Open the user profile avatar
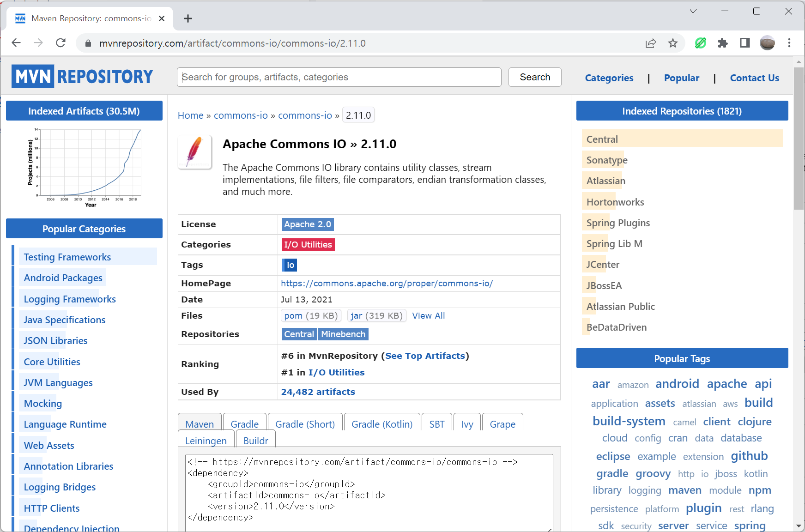The width and height of the screenshot is (805, 532). 767,43
